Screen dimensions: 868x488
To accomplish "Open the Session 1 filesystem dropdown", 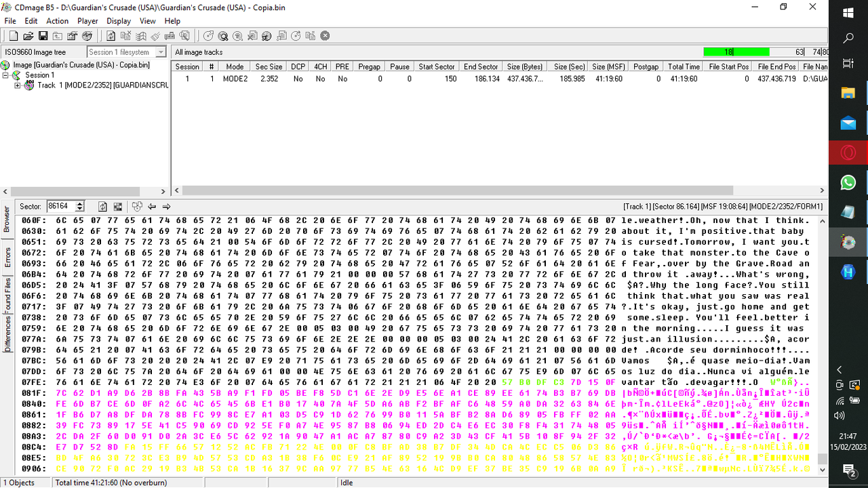I will pos(161,52).
